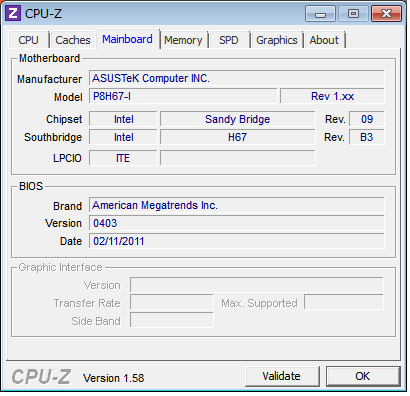Go to the SPD tab

pos(229,40)
